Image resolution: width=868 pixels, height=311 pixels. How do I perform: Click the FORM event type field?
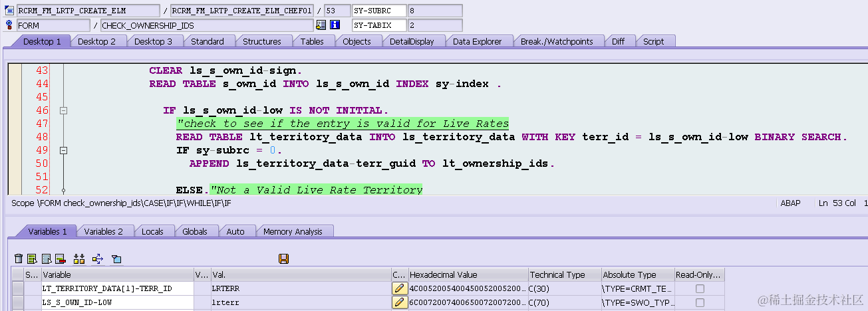tap(53, 25)
